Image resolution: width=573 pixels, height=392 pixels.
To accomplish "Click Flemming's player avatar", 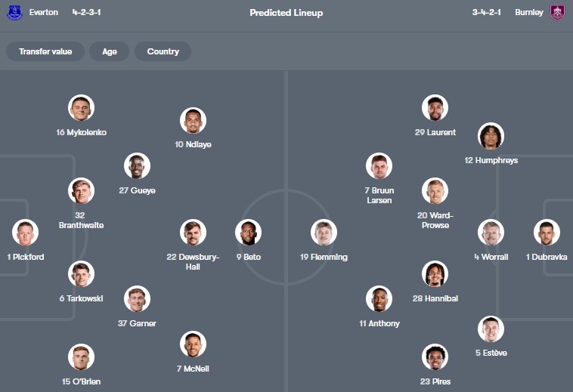I will pyautogui.click(x=324, y=233).
